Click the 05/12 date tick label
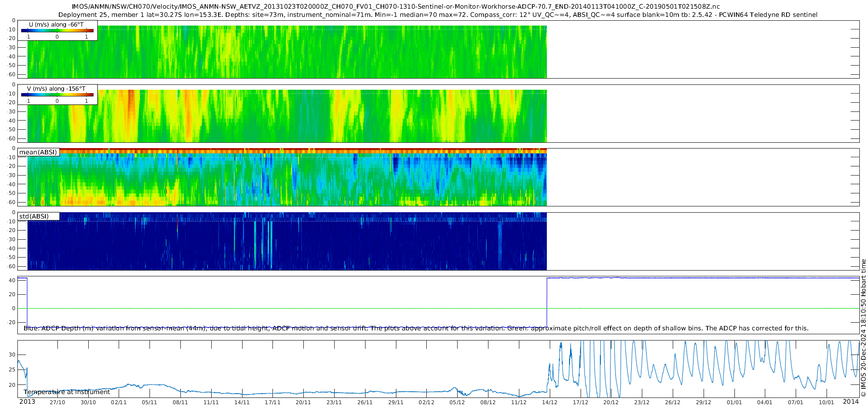Image resolution: width=868 pixels, height=410 pixels. click(457, 402)
